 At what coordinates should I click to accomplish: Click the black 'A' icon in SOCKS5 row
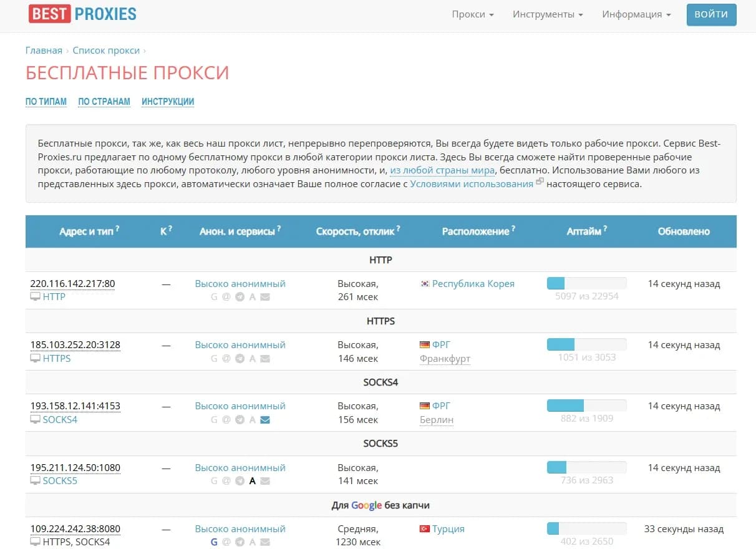point(252,481)
